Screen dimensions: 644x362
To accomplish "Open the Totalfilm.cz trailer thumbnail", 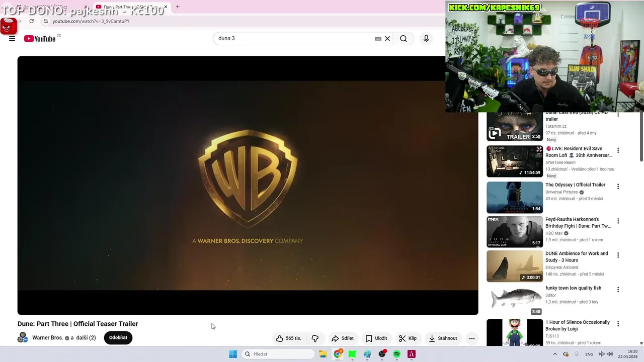I will click(515, 126).
